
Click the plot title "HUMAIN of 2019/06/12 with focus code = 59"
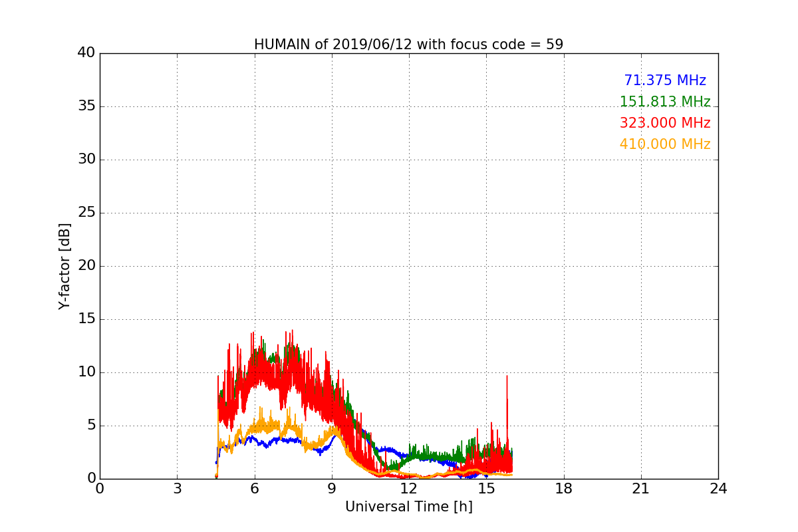(408, 45)
